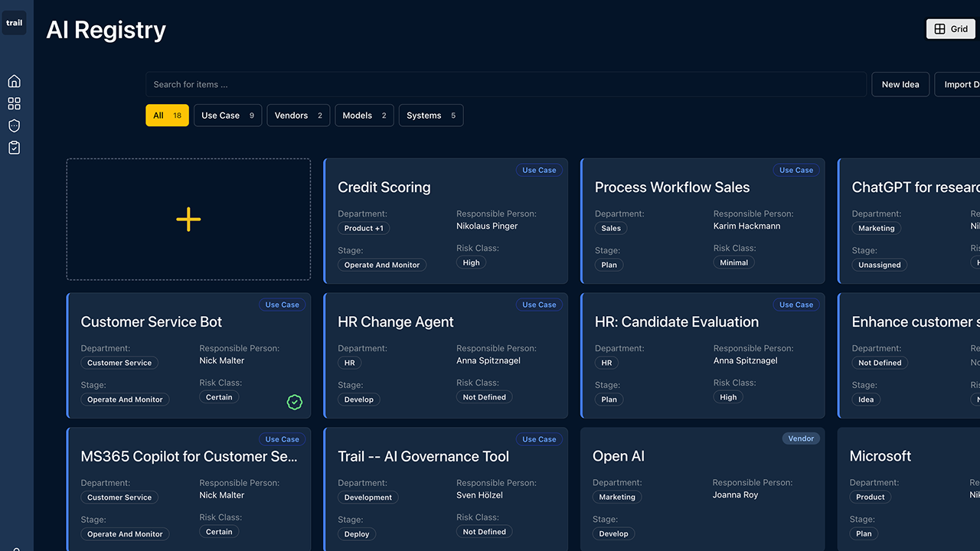Screen dimensions: 980x551
Task: Click the Product +1 department tag on Credit Scoring
Action: coord(364,228)
